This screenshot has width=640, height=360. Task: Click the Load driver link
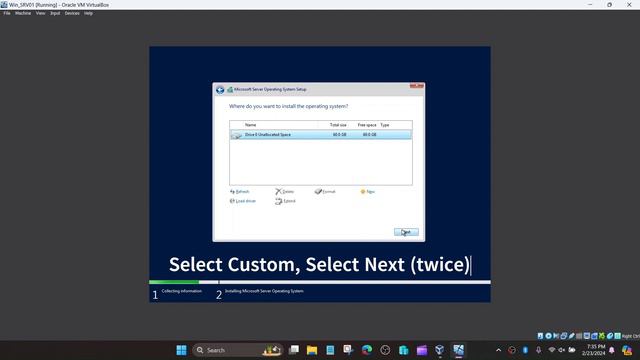pyautogui.click(x=243, y=201)
